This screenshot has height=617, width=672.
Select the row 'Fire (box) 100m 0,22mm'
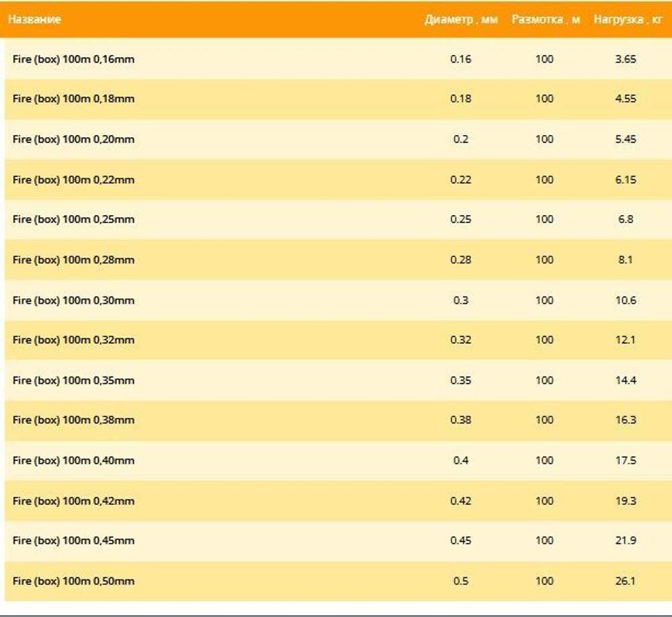[338, 179]
